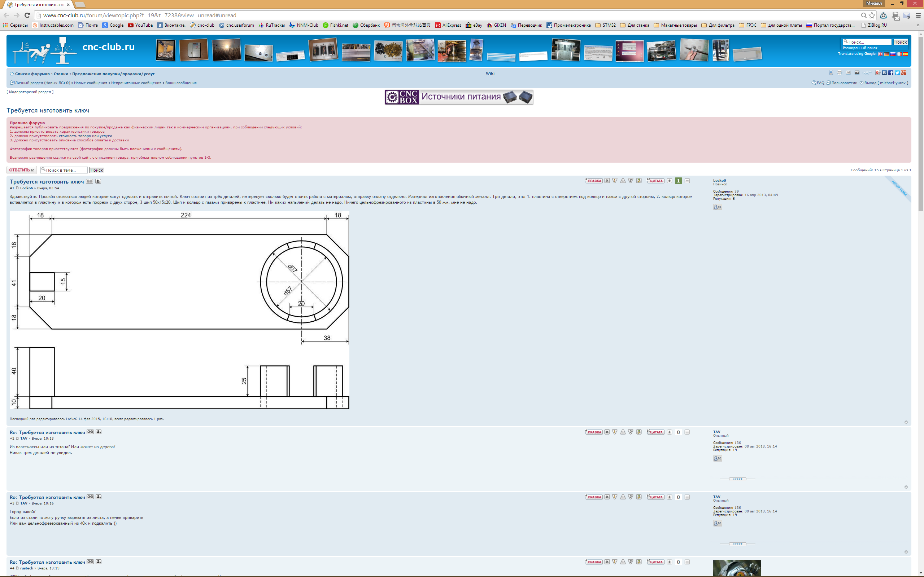This screenshot has width=924, height=577.
Task: Open the Chrome hamburger menu
Action: click(x=918, y=15)
